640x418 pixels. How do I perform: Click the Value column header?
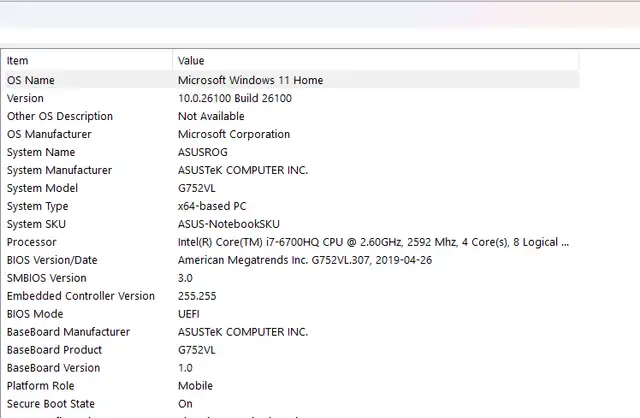click(x=376, y=61)
